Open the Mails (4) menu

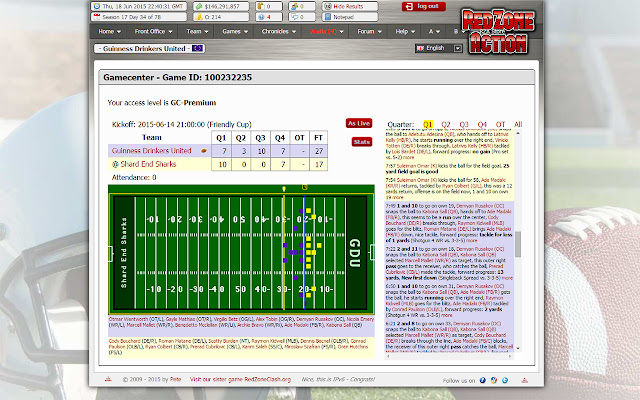point(326,31)
